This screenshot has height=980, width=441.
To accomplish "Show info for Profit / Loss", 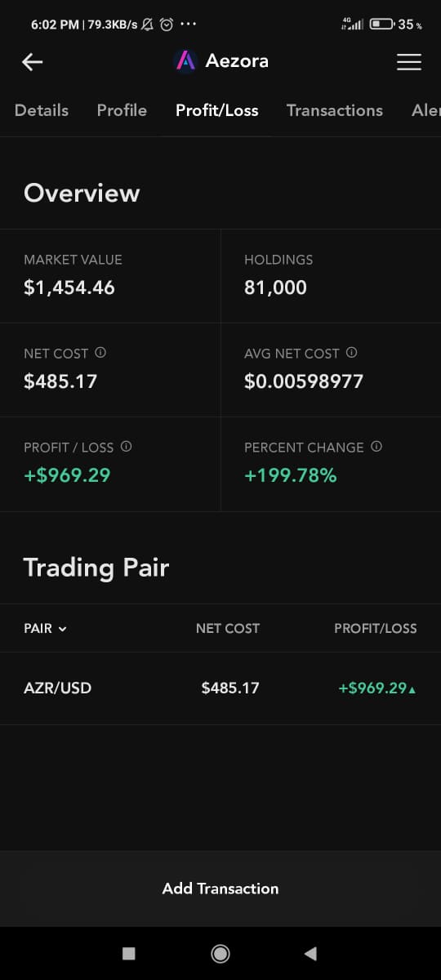I will click(126, 447).
